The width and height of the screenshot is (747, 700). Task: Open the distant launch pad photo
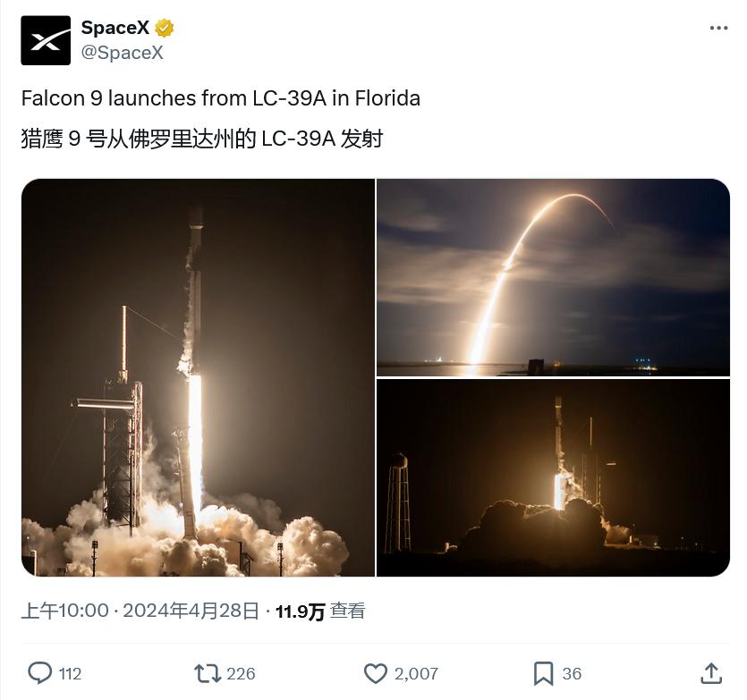(x=554, y=478)
